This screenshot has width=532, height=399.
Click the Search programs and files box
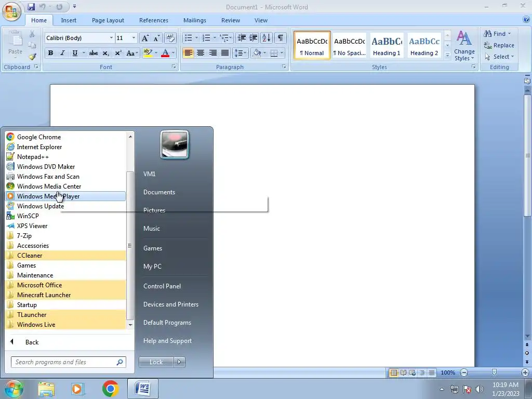[69, 362]
